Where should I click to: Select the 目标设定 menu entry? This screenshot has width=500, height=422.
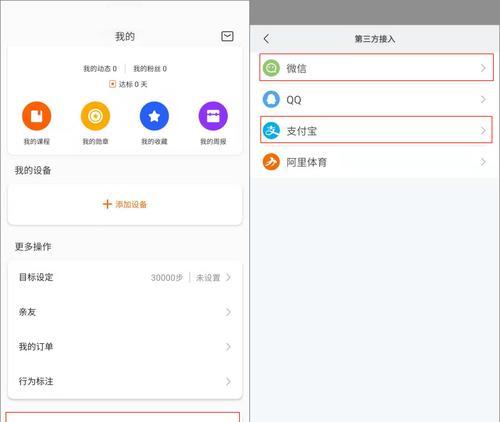pyautogui.click(x=125, y=277)
